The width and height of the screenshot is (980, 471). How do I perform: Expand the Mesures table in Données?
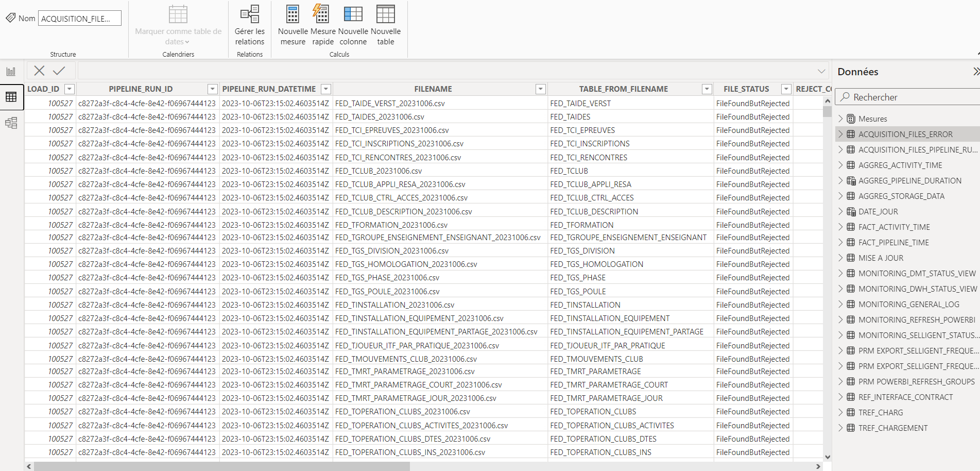click(840, 119)
